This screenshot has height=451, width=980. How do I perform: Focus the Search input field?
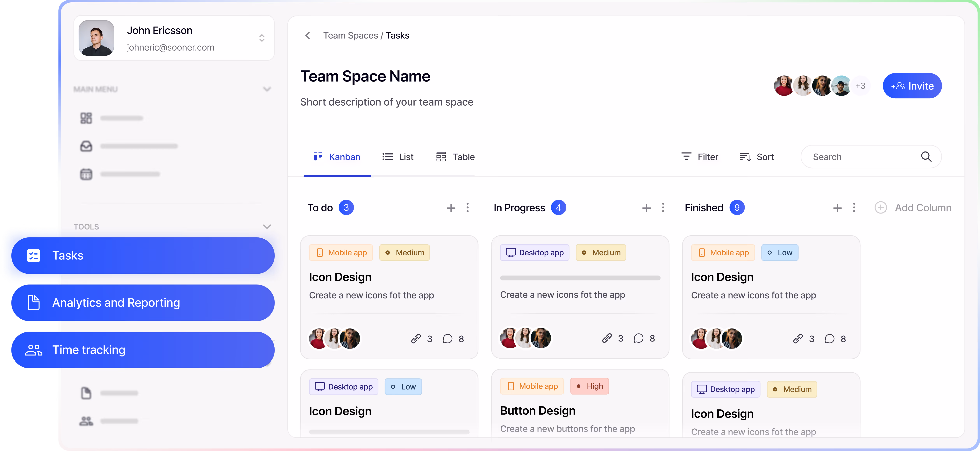pos(871,157)
